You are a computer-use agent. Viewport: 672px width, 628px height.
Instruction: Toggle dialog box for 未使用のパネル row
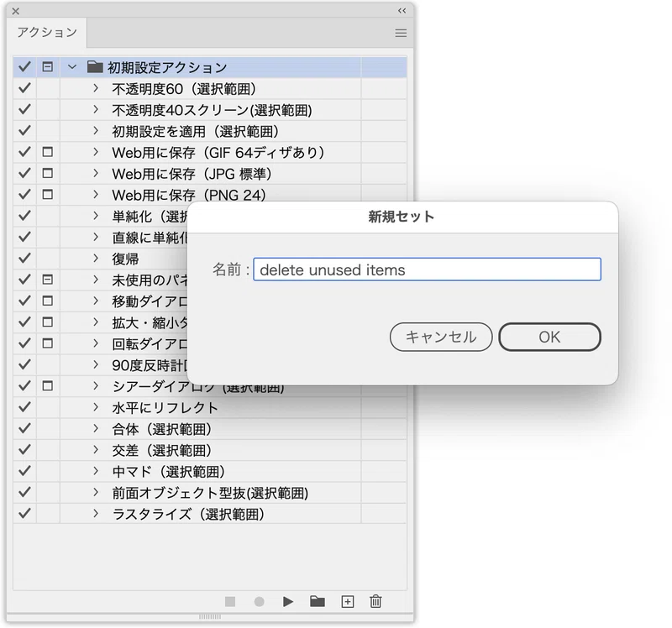[x=48, y=280]
